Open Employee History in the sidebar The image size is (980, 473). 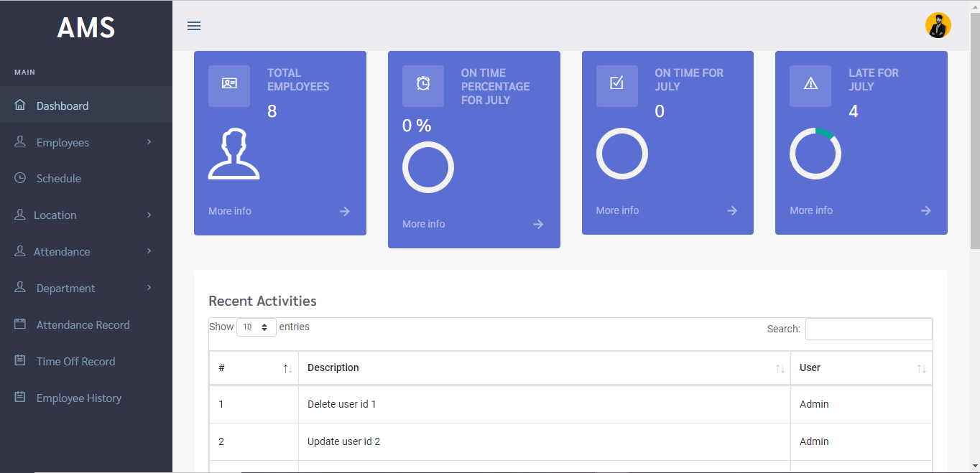tap(86, 398)
